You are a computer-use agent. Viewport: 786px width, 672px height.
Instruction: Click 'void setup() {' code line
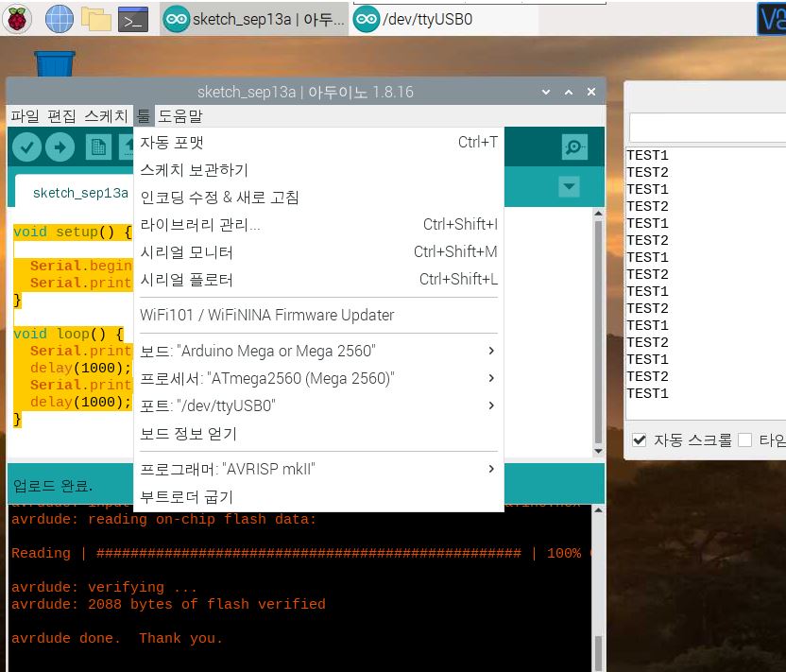coord(73,232)
